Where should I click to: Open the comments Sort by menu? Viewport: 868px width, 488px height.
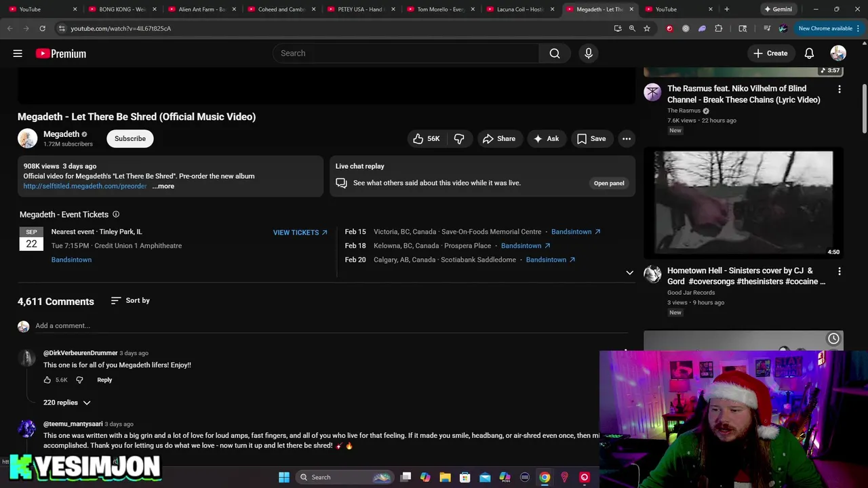[130, 300]
